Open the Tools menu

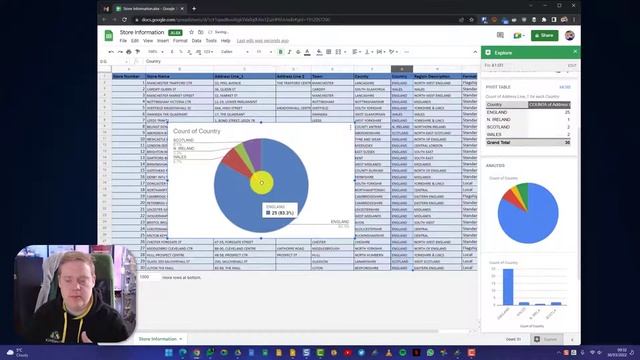pos(211,41)
